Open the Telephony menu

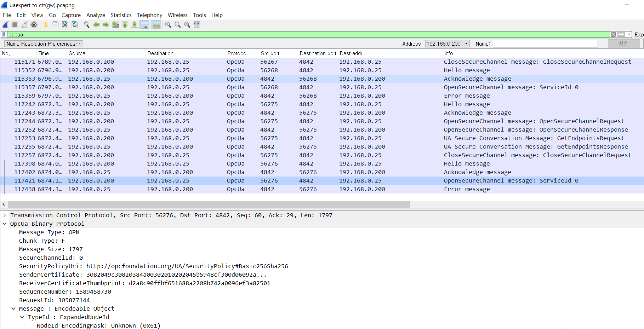pyautogui.click(x=149, y=15)
